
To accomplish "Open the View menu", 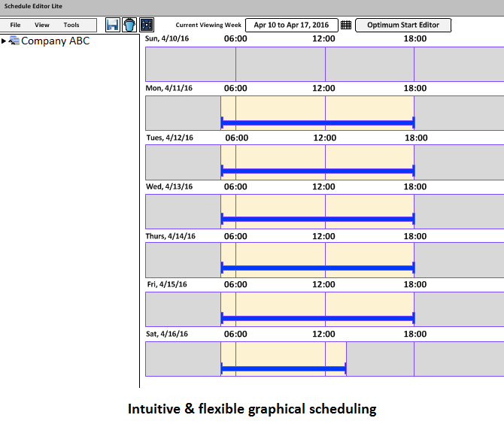I will pos(42,25).
